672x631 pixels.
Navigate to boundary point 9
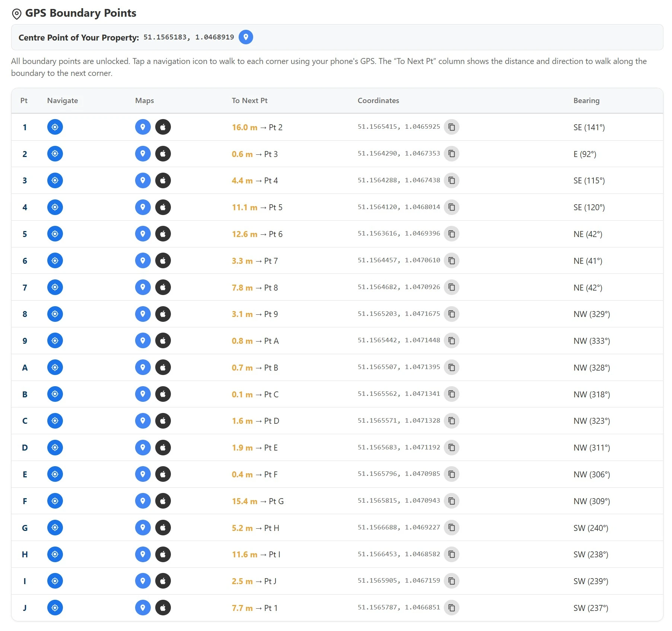(55, 341)
